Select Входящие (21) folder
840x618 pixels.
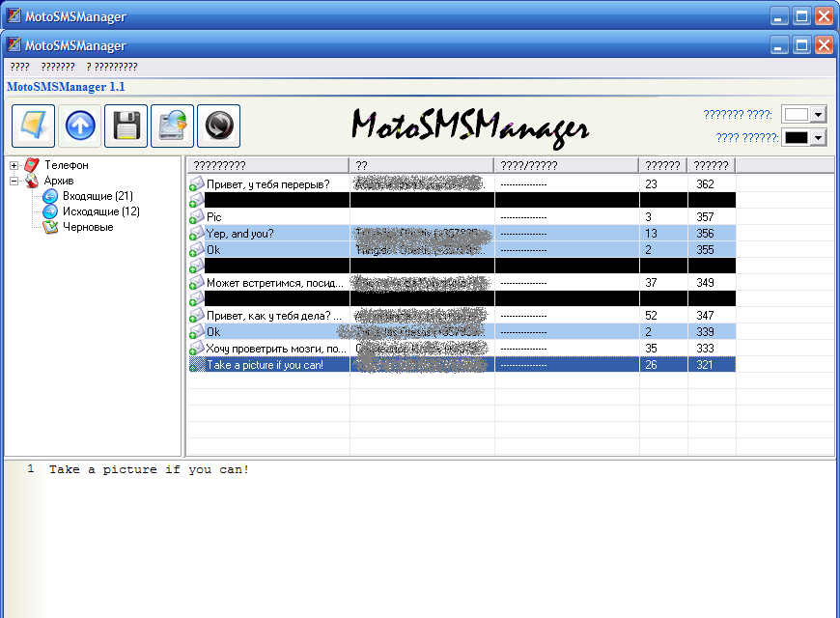coord(98,196)
